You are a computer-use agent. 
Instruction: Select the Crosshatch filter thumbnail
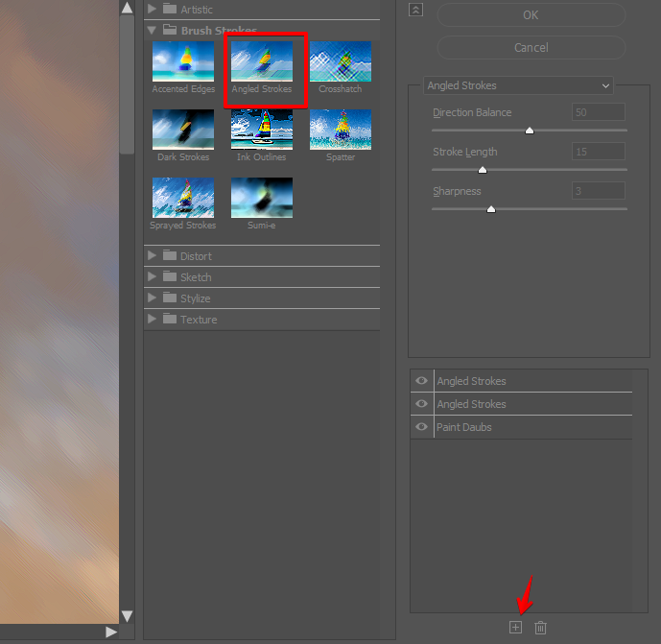pos(341,61)
